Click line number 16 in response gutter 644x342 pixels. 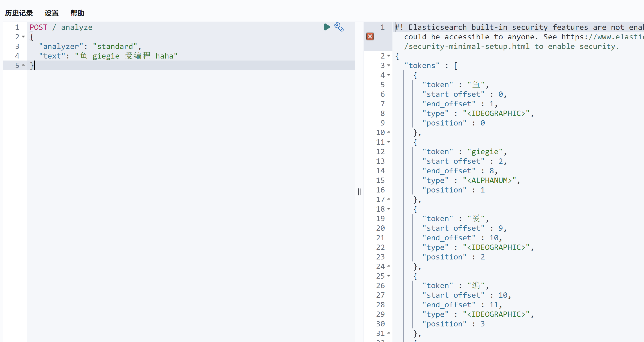[380, 190]
